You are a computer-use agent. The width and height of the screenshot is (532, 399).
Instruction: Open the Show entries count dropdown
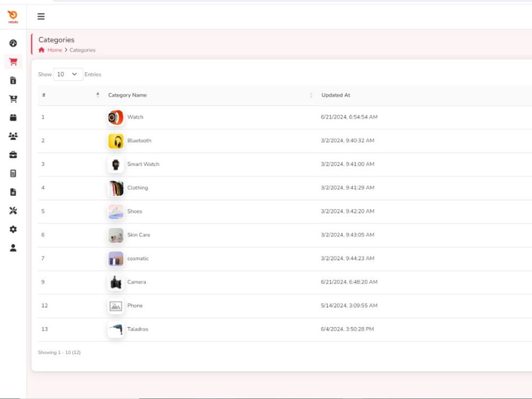pyautogui.click(x=68, y=74)
